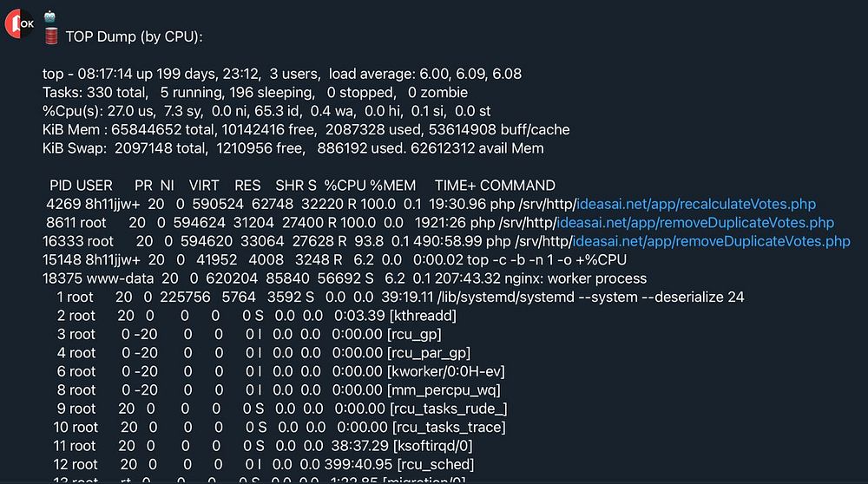Viewport: 868px width, 484px height.
Task: Select the ksoftirqd/0 process row
Action: point(263,446)
